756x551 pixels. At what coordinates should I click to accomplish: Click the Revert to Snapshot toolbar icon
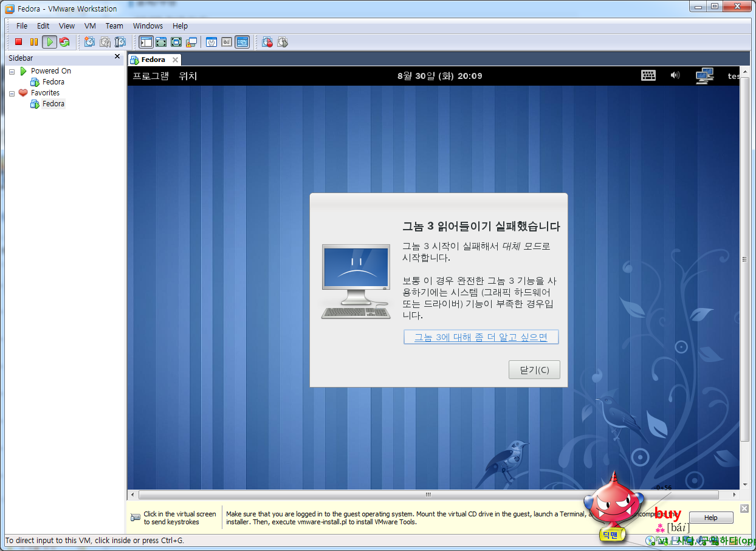tap(105, 42)
